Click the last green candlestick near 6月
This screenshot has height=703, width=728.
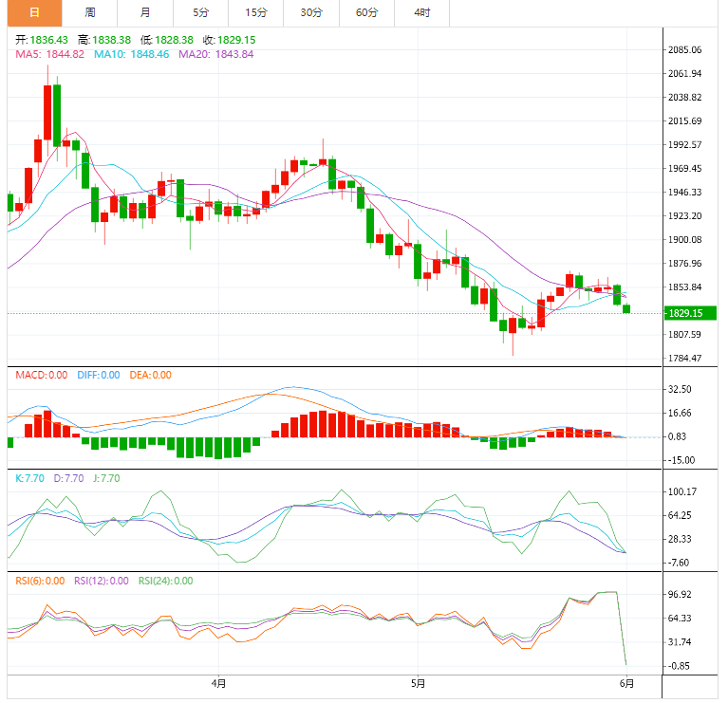(626, 308)
